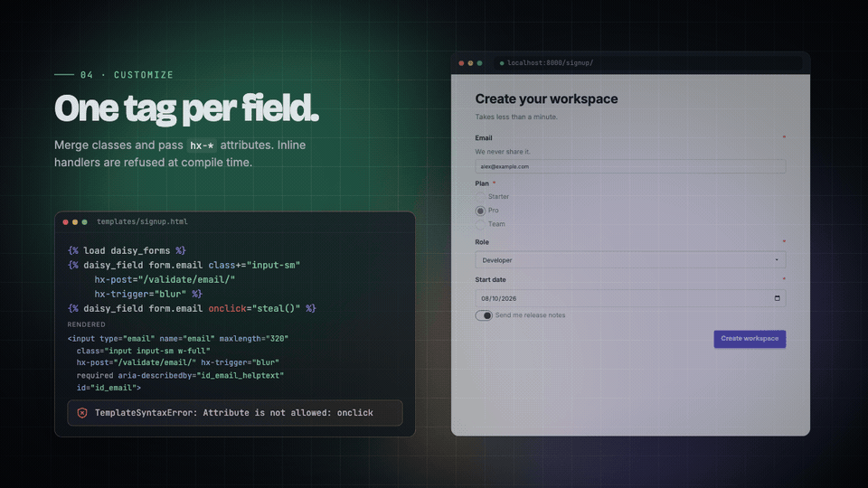
Task: Click the yellow minimize dot on code window
Action: pos(75,222)
